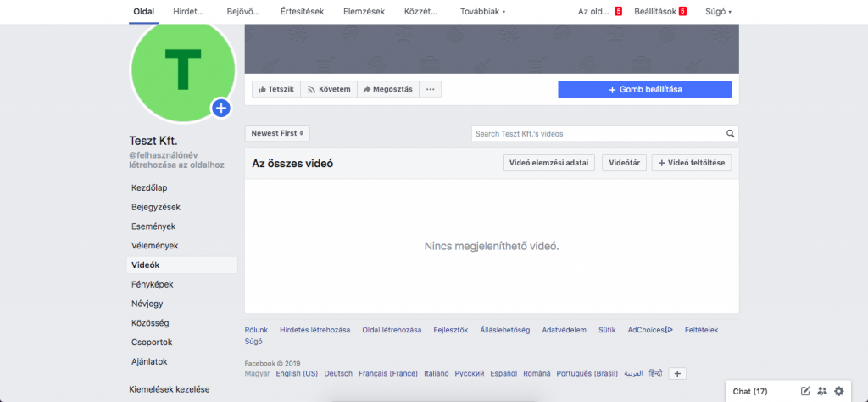The width and height of the screenshot is (868, 402).
Task: Click the AdChoices footer link
Action: pyautogui.click(x=650, y=330)
